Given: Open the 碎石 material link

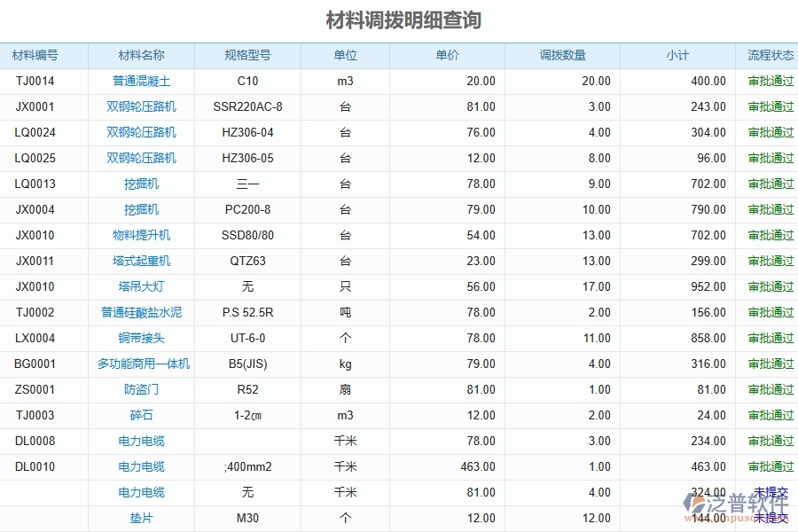Looking at the screenshot, I should (x=140, y=415).
